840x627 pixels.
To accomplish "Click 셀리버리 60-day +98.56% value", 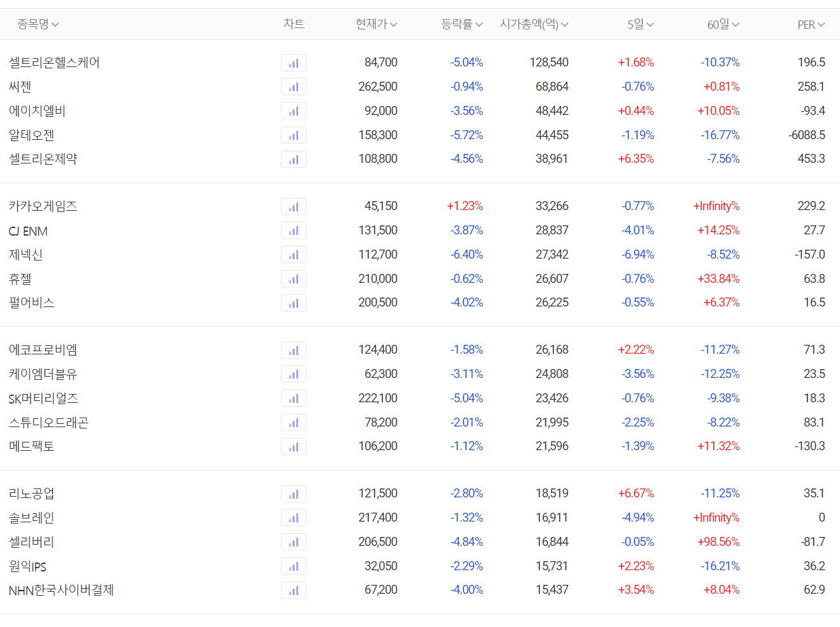I will (x=718, y=542).
